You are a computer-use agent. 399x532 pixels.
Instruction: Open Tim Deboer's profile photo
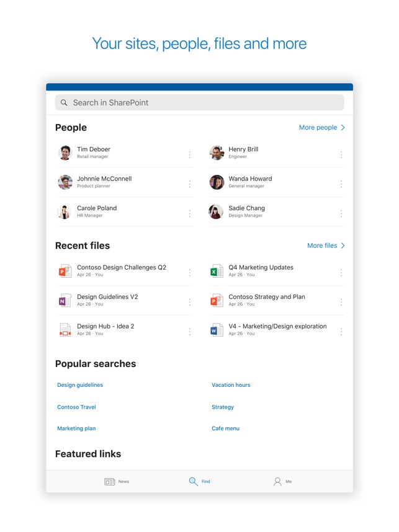tap(65, 153)
